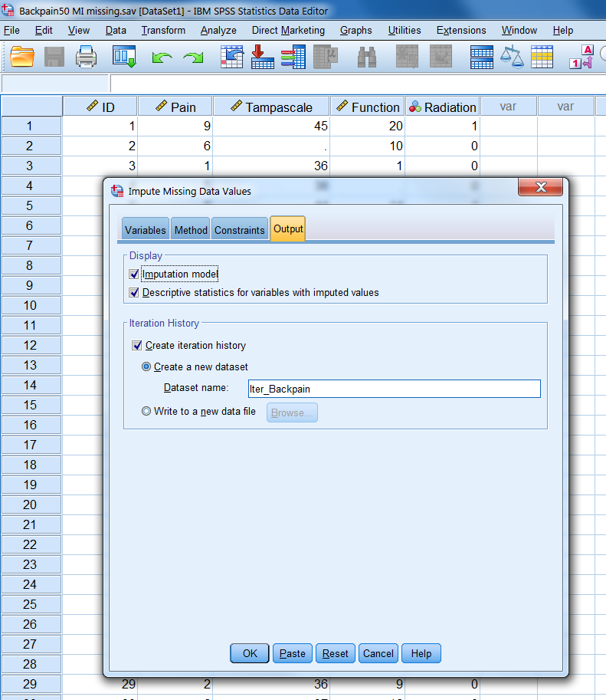Image resolution: width=606 pixels, height=700 pixels.
Task: Click the Dataset name text field
Action: coord(394,389)
